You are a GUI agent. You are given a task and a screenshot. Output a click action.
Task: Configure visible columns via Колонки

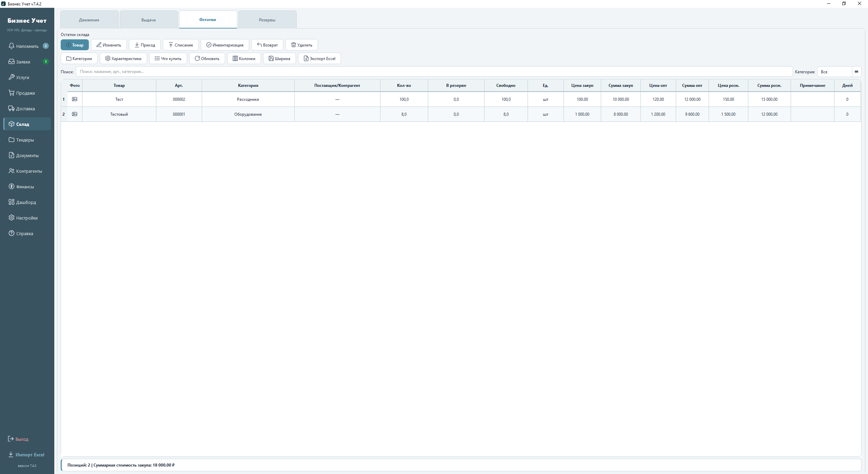pyautogui.click(x=244, y=58)
